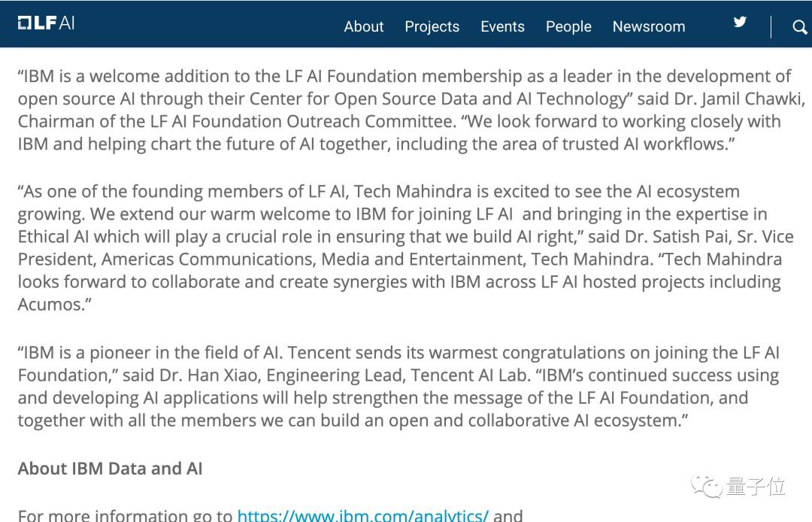Click the 'About IBM Data and AI' heading

click(x=111, y=469)
